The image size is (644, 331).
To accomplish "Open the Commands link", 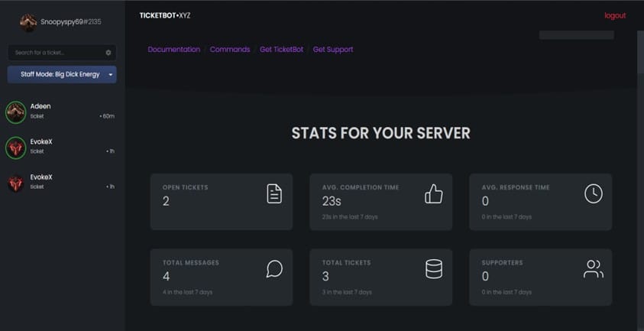I will pos(230,50).
